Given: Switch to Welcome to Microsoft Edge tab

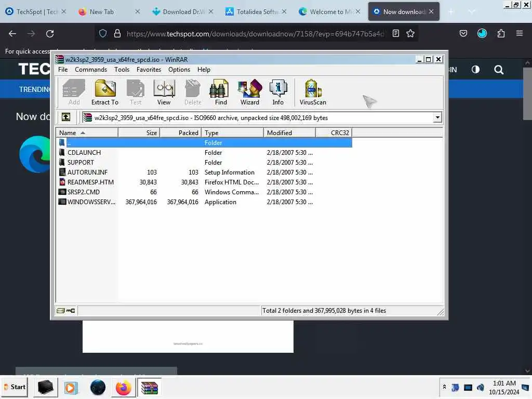Looking at the screenshot, I should click(330, 11).
